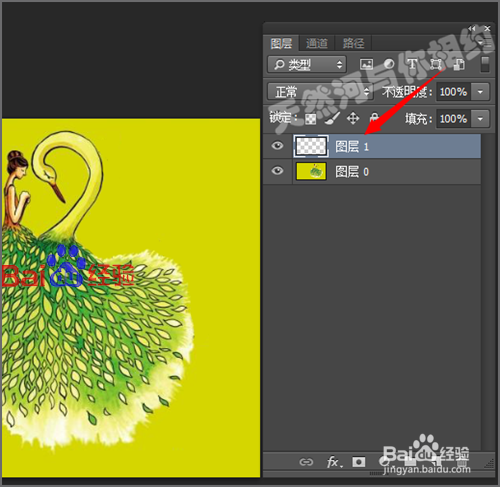Filter for shape layers
The width and height of the screenshot is (500, 487).
pos(436,64)
